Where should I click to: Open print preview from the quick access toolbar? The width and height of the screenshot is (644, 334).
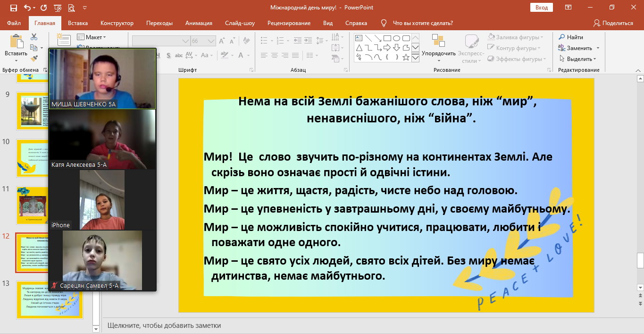pyautogui.click(x=71, y=8)
